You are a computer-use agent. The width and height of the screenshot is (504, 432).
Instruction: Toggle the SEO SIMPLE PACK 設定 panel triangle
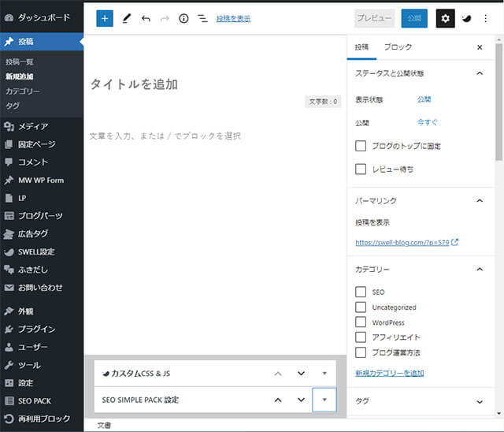[324, 400]
